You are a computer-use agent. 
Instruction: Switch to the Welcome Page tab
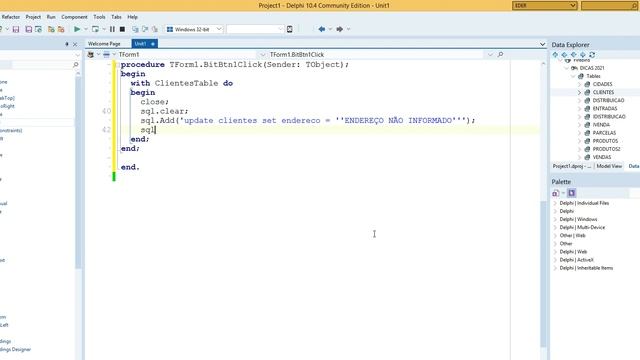pyautogui.click(x=104, y=44)
